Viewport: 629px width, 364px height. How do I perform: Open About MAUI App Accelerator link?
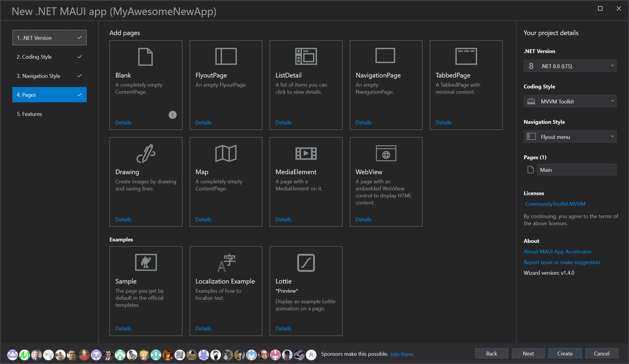[558, 252]
